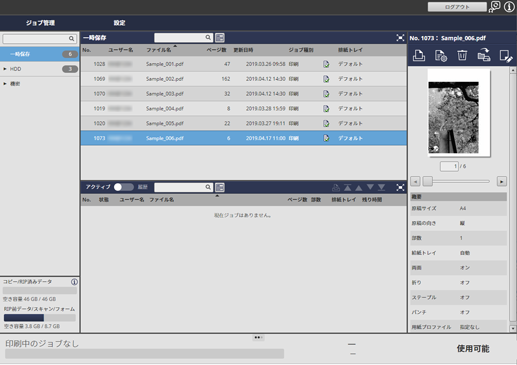Viewport: 517px width, 365px height.
Task: Click the job type icon in Sample_001.pdf row
Action: pos(326,64)
